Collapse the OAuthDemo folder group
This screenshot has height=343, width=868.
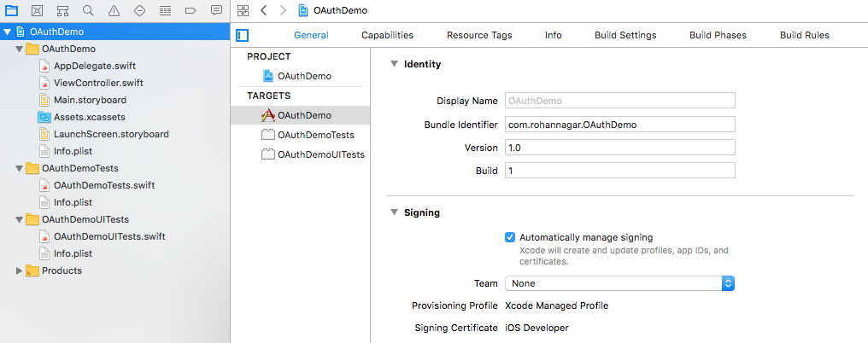click(x=20, y=49)
